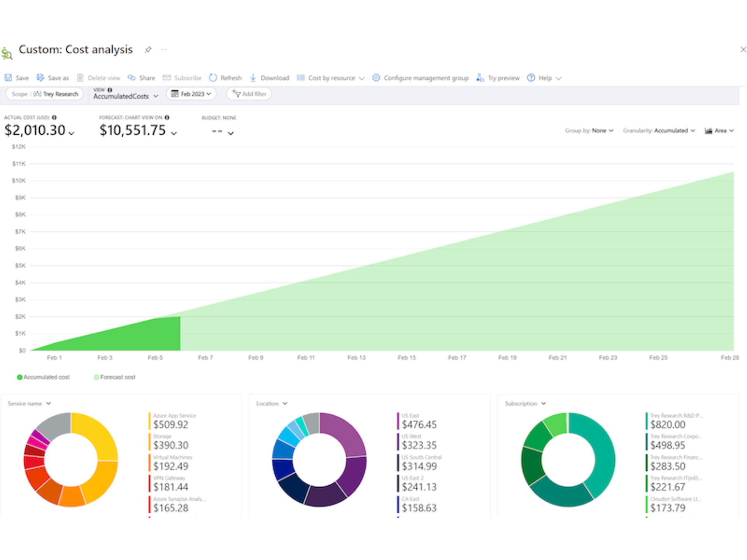Select the Save as icon

(40, 78)
